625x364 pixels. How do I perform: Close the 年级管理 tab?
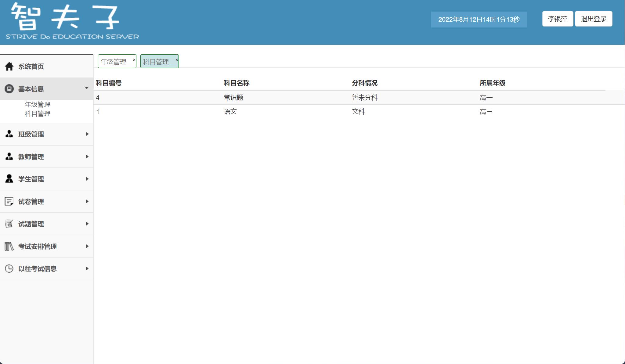click(x=134, y=59)
